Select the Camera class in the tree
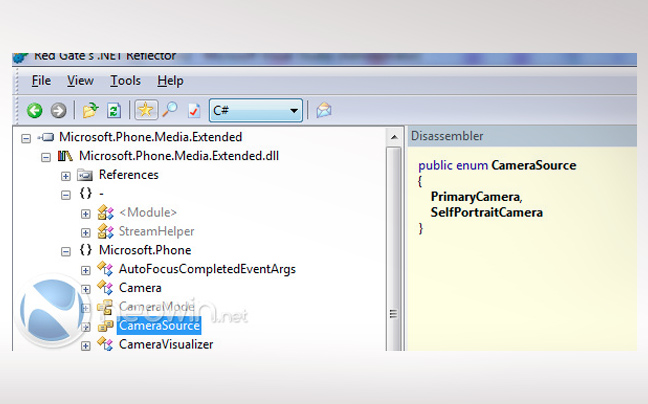 point(139,288)
